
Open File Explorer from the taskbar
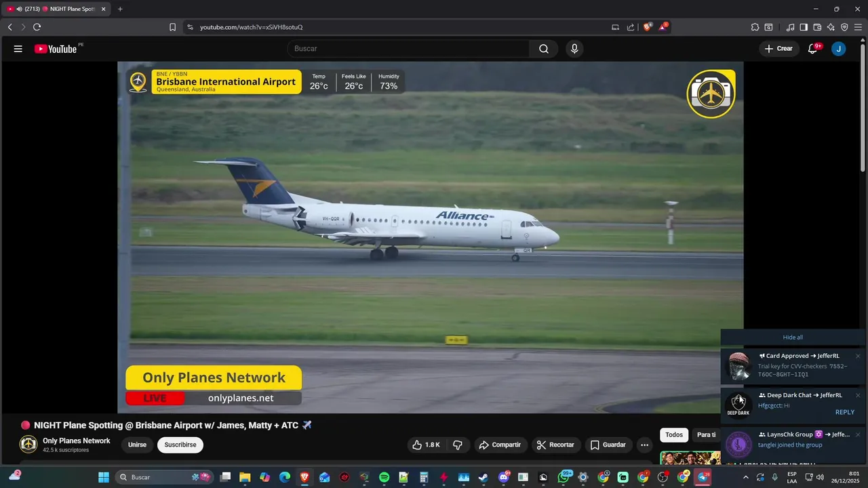245,477
